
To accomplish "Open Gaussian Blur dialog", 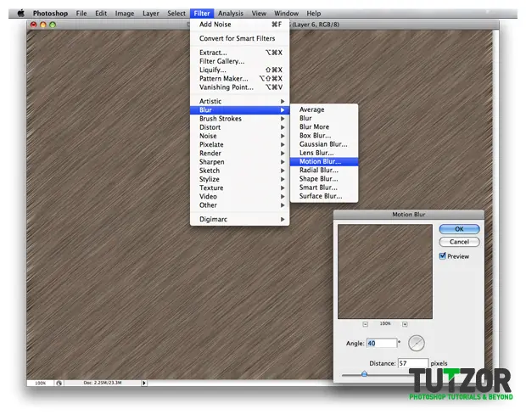I will click(x=324, y=144).
